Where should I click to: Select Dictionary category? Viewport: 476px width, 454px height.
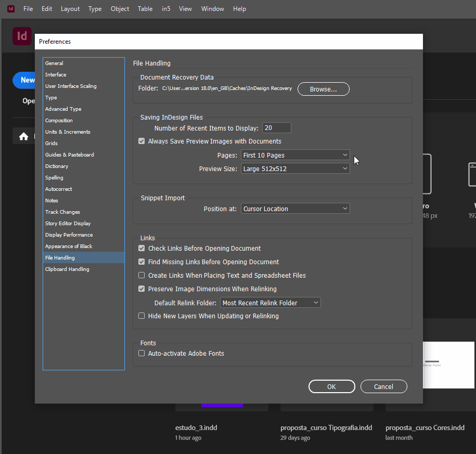tap(83, 166)
